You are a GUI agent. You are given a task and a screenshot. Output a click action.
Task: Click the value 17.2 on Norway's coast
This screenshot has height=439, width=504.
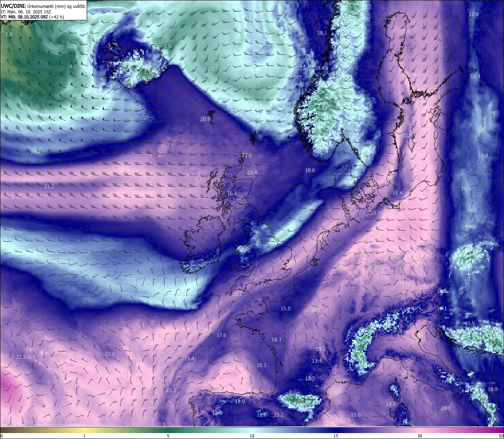coord(306,91)
